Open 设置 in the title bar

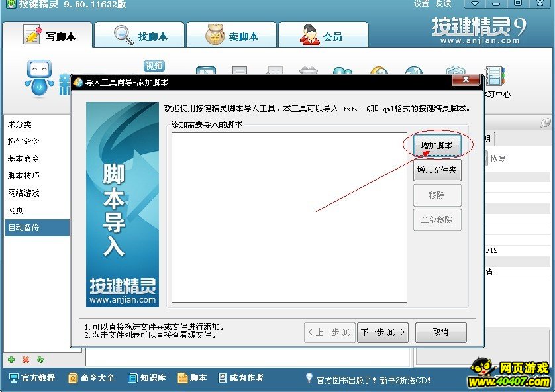tap(422, 3)
